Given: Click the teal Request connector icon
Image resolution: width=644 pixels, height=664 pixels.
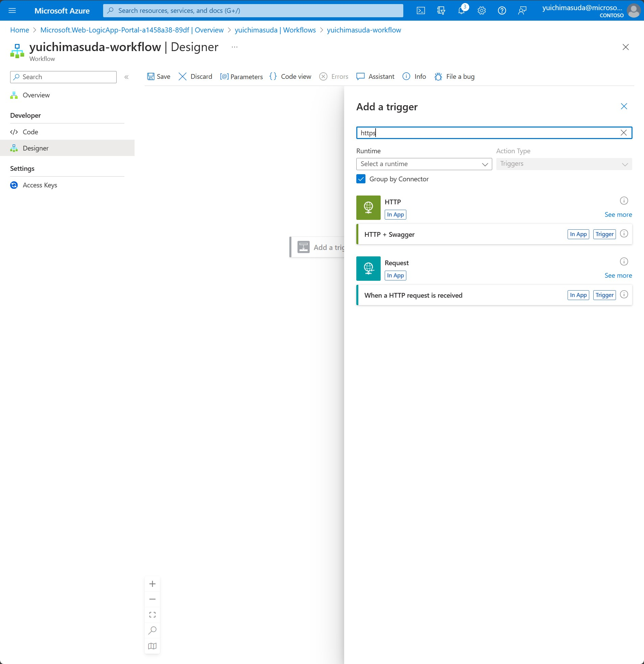Looking at the screenshot, I should (368, 269).
